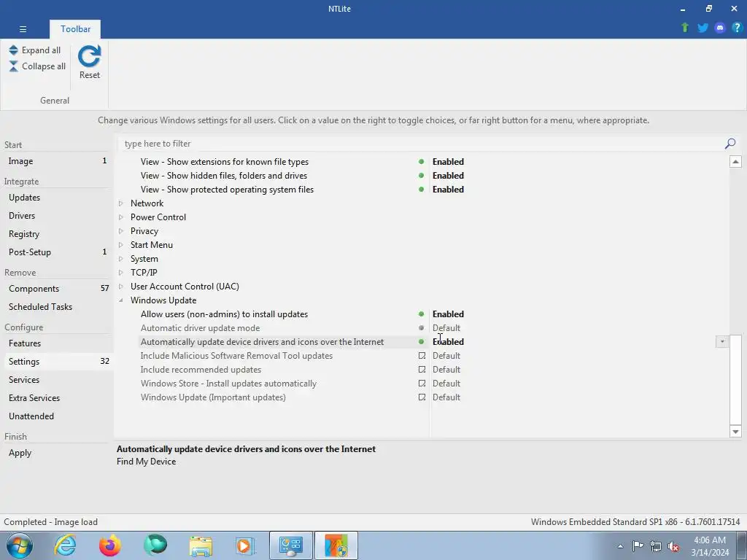Click the Action Center flag icon

638,546
